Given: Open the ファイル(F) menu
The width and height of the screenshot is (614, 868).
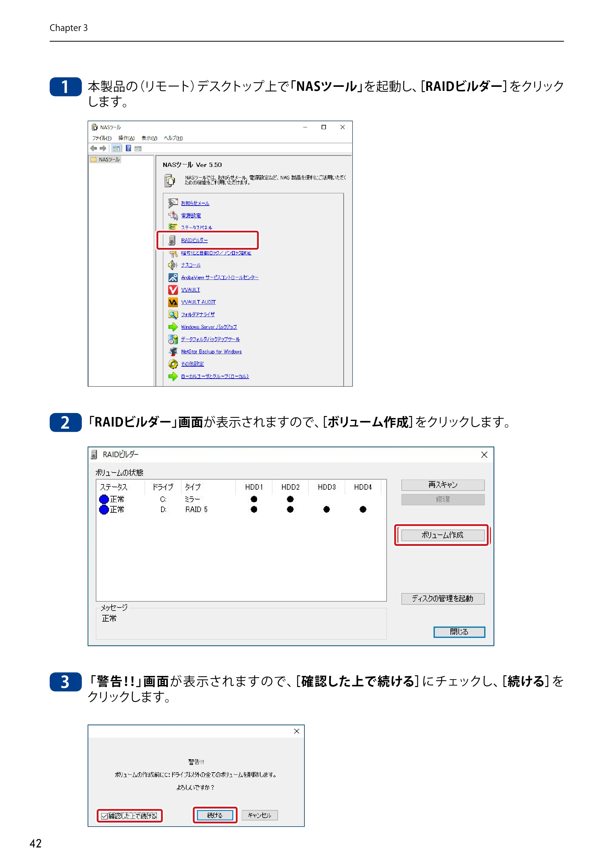Looking at the screenshot, I should (x=102, y=138).
